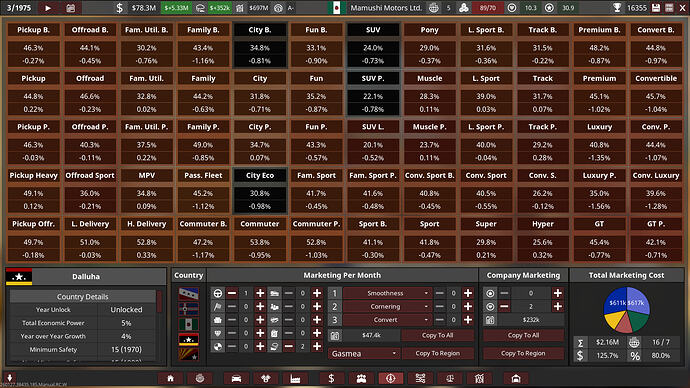This screenshot has height=388, width=690.
Task: Open the Smoothness demographic dropdown
Action: (x=387, y=293)
